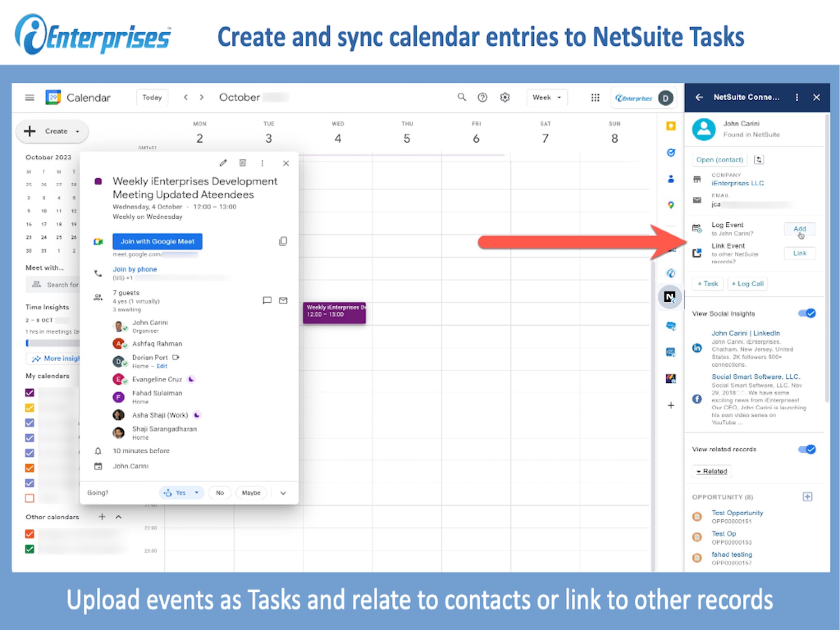Copy the Google Meet link icon

[283, 241]
